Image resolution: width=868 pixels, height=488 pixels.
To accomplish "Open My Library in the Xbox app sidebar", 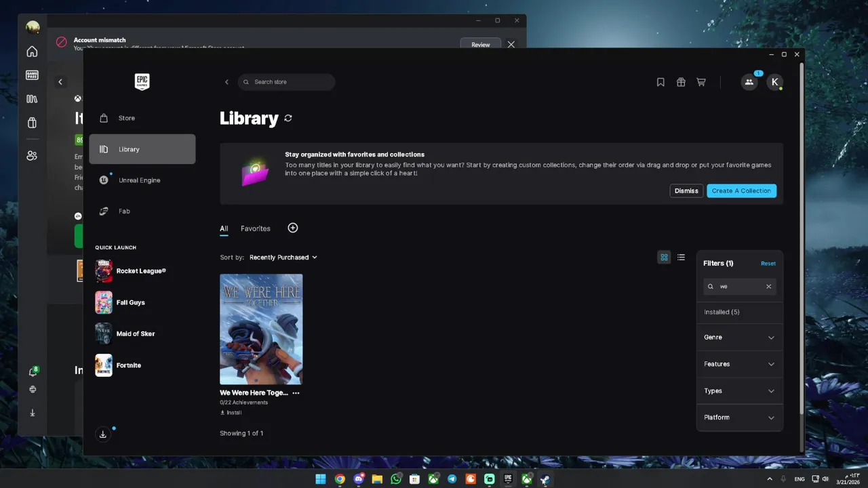I will pyautogui.click(x=32, y=99).
